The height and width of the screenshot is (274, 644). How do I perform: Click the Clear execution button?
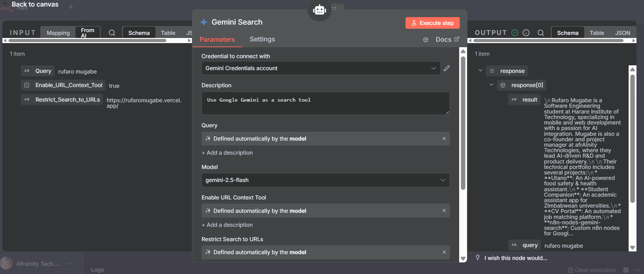[x=592, y=270]
